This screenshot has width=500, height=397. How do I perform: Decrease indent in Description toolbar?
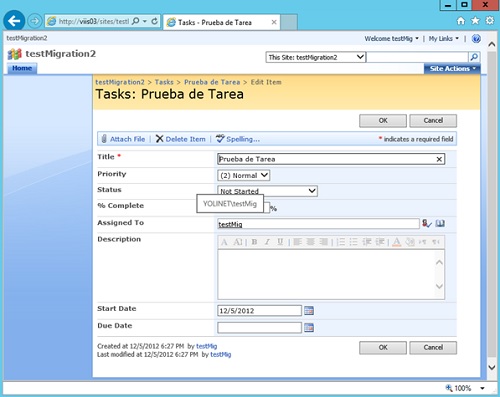click(367, 242)
